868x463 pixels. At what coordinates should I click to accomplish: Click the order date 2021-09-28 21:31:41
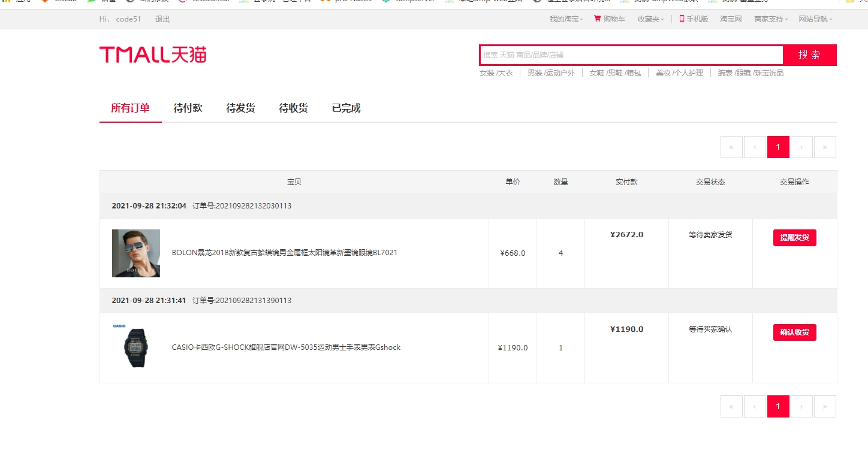click(149, 301)
